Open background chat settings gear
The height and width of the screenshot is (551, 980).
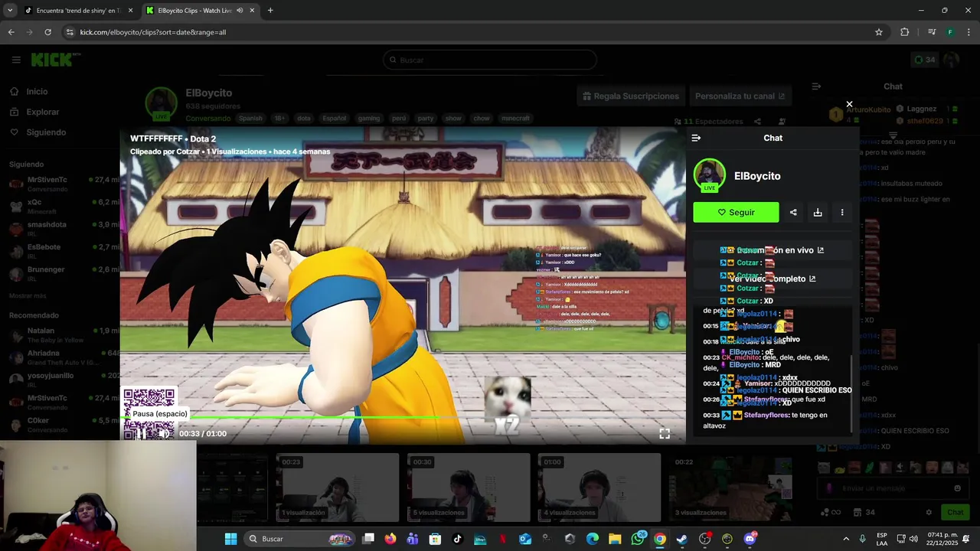(x=929, y=512)
